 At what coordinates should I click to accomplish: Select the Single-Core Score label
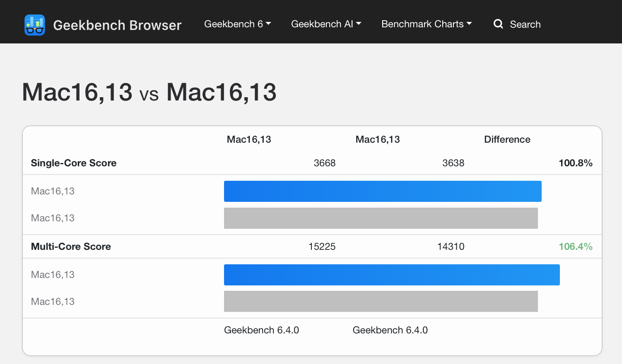click(73, 163)
